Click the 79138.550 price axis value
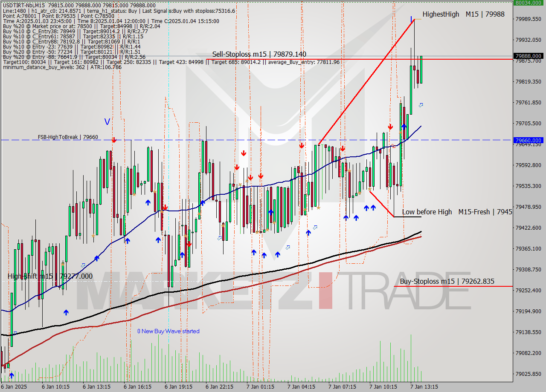Image resolution: width=546 pixels, height=392 pixels. click(x=529, y=332)
